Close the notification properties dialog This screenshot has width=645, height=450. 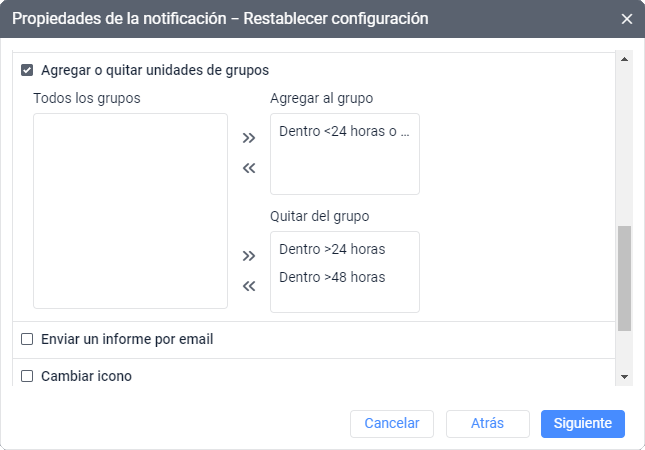click(x=627, y=19)
